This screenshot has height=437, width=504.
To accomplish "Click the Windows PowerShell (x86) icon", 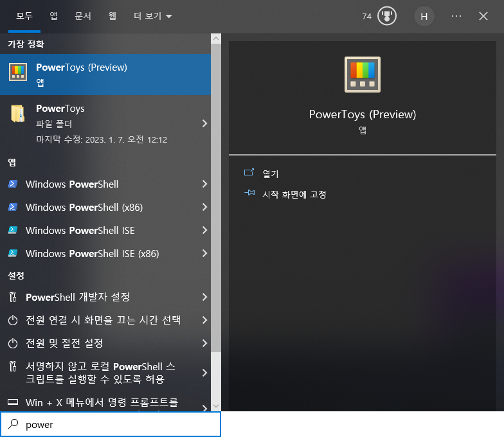I will (13, 207).
